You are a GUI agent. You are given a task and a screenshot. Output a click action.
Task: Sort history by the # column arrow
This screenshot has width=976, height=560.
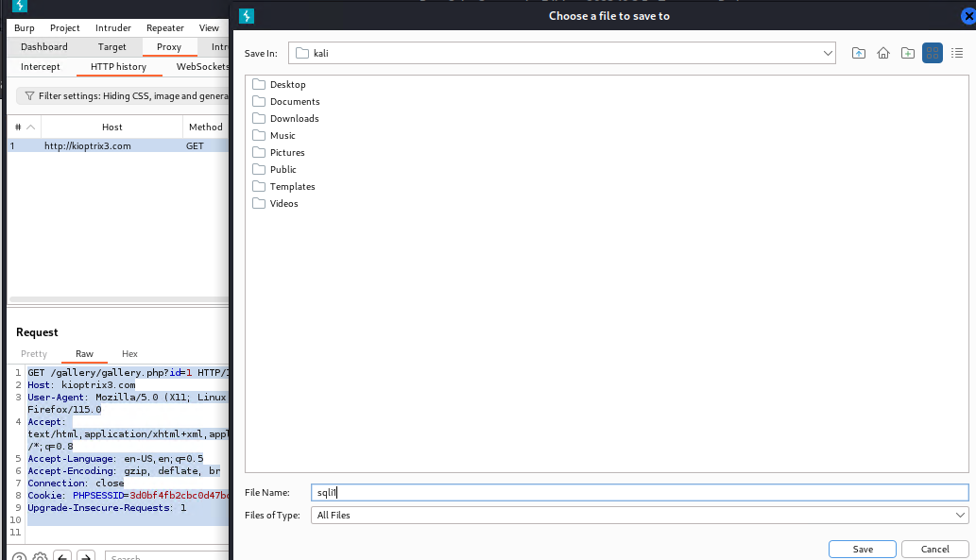pos(30,127)
